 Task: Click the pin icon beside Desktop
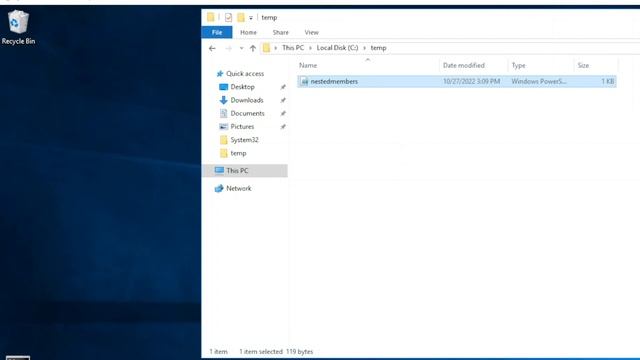coord(283,87)
